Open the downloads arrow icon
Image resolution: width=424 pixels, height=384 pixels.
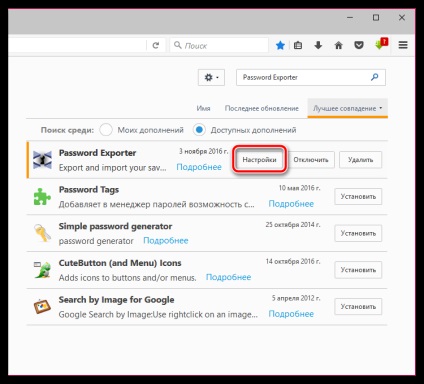pos(318,45)
